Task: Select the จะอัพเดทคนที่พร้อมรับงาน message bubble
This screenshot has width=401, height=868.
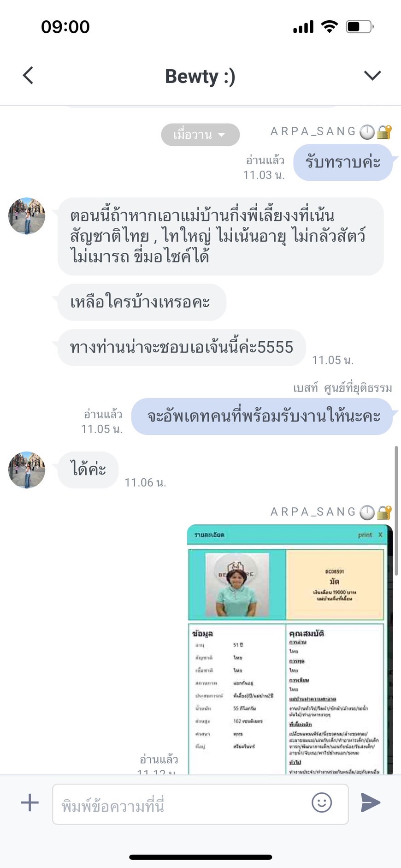Action: tap(262, 416)
